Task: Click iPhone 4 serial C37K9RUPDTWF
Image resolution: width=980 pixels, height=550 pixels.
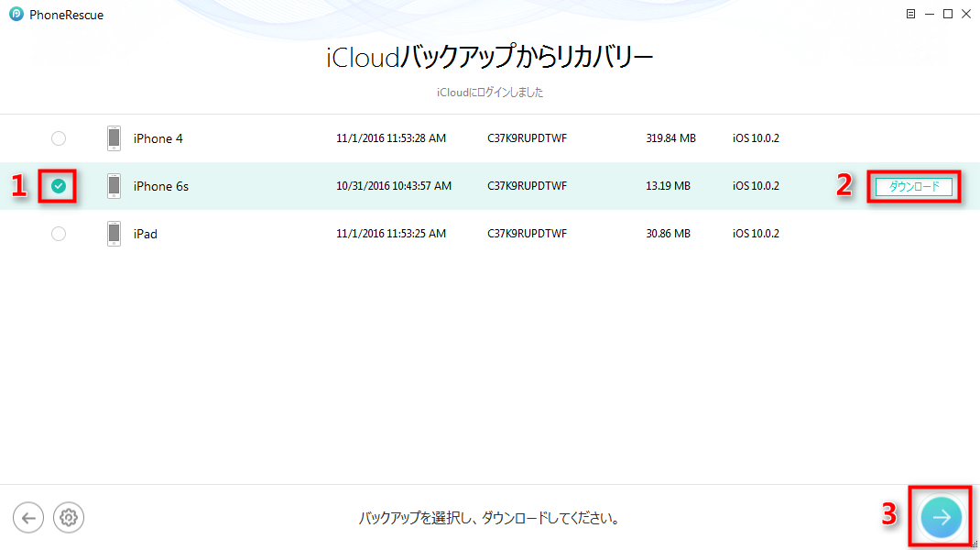Action: click(527, 138)
